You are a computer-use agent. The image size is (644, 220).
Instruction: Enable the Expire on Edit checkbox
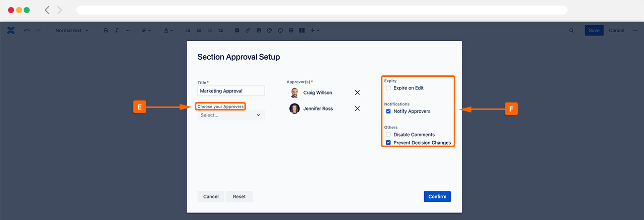(x=388, y=88)
